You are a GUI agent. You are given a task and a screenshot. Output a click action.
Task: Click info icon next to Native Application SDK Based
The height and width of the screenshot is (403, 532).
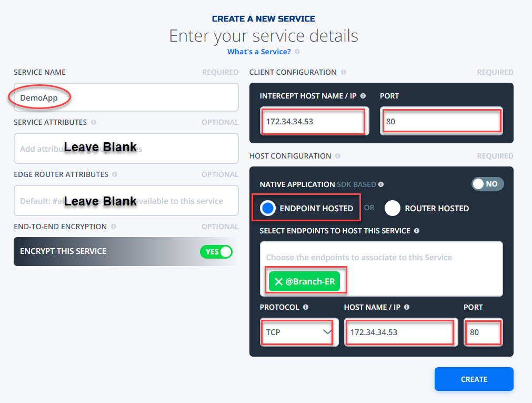point(381,184)
